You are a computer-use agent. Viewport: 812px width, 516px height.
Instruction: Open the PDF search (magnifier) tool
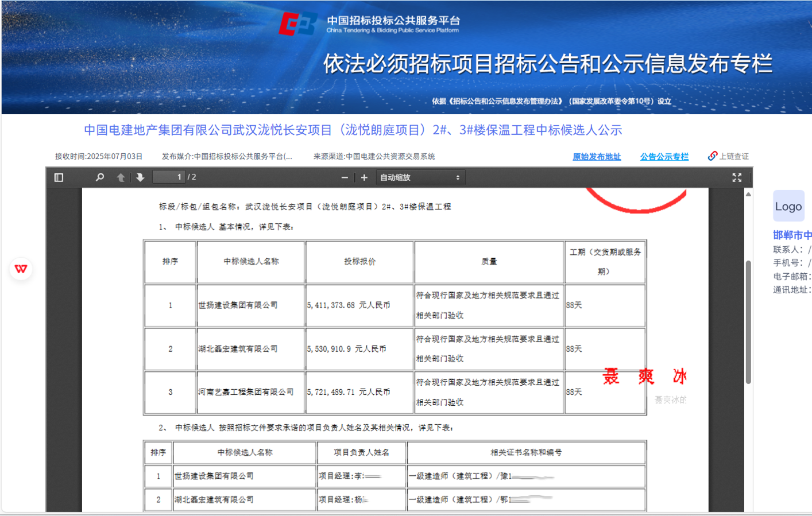99,177
